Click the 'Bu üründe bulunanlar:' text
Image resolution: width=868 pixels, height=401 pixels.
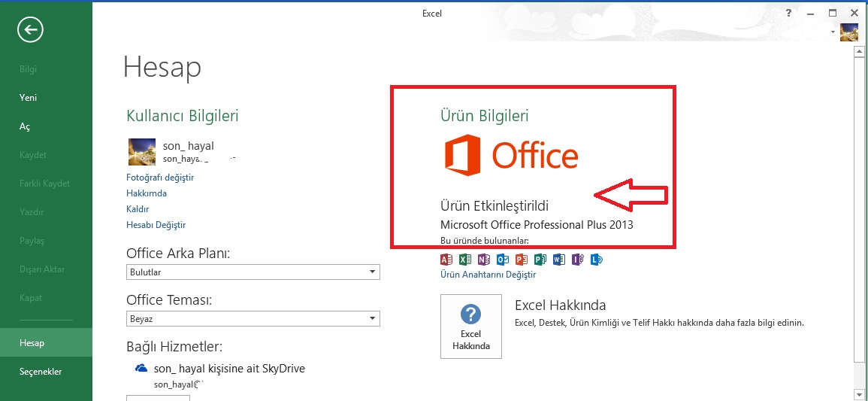485,241
